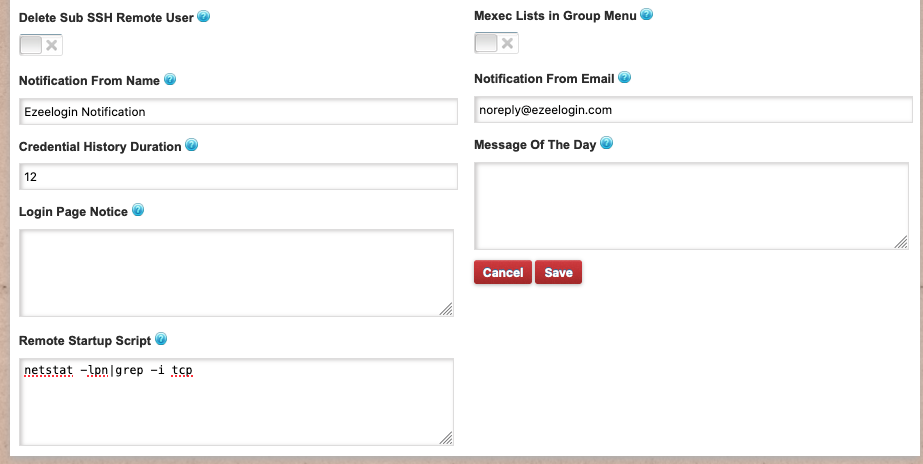
Task: Show help for Credential History Duration
Action: 192,145
